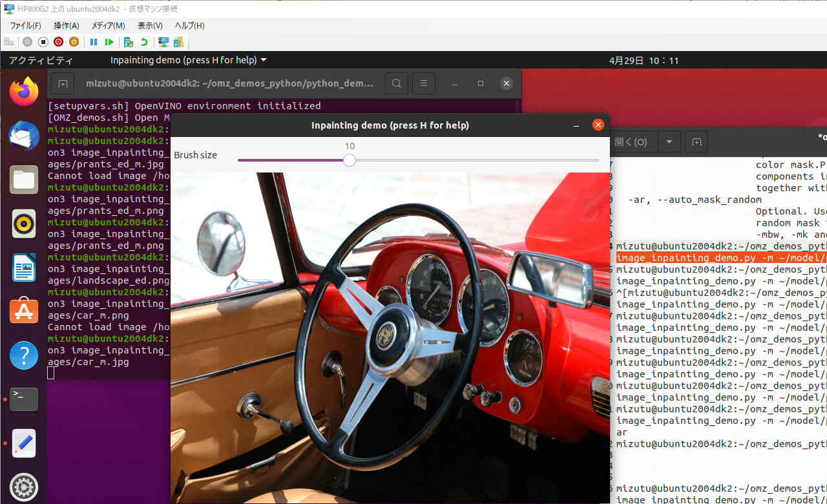The image size is (827, 504).
Task: Click the Text Editor icon in dock
Action: click(24, 443)
